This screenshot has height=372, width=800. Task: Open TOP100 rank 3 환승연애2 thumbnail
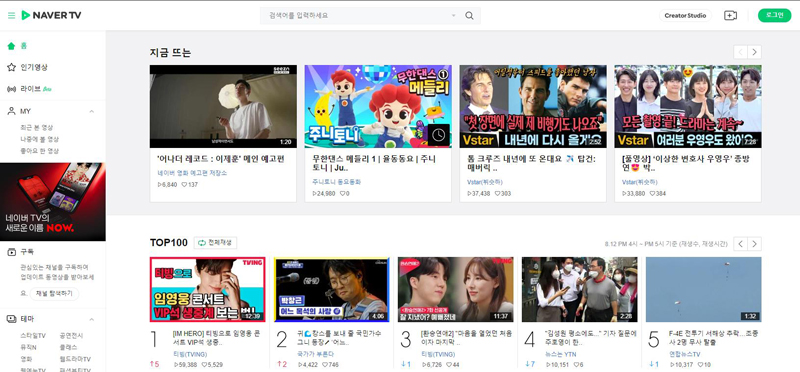(x=456, y=289)
